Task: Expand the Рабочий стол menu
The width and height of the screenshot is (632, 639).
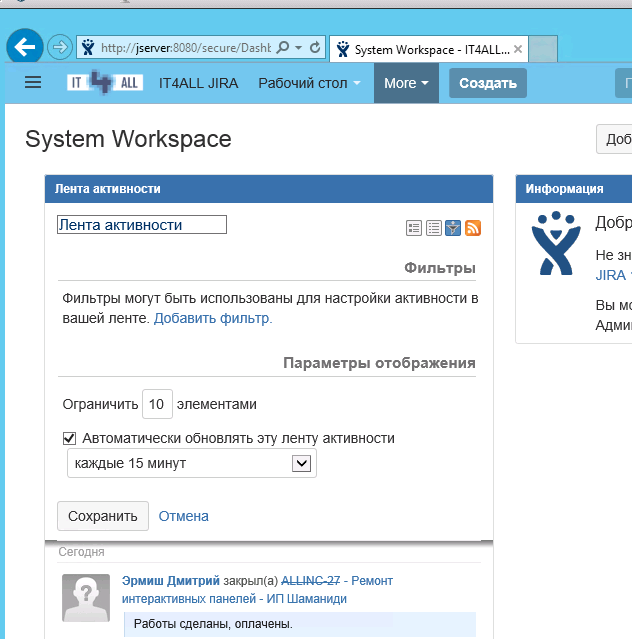Action: [x=309, y=83]
